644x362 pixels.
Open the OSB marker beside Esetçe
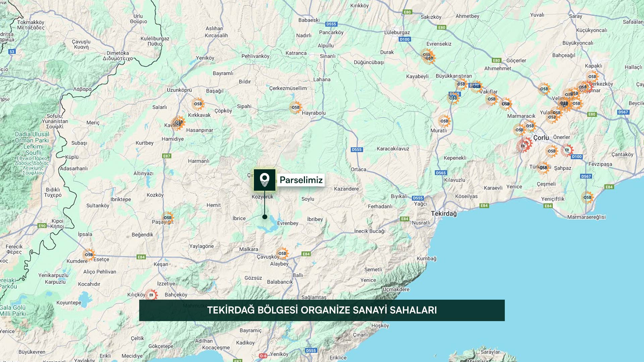(89, 255)
